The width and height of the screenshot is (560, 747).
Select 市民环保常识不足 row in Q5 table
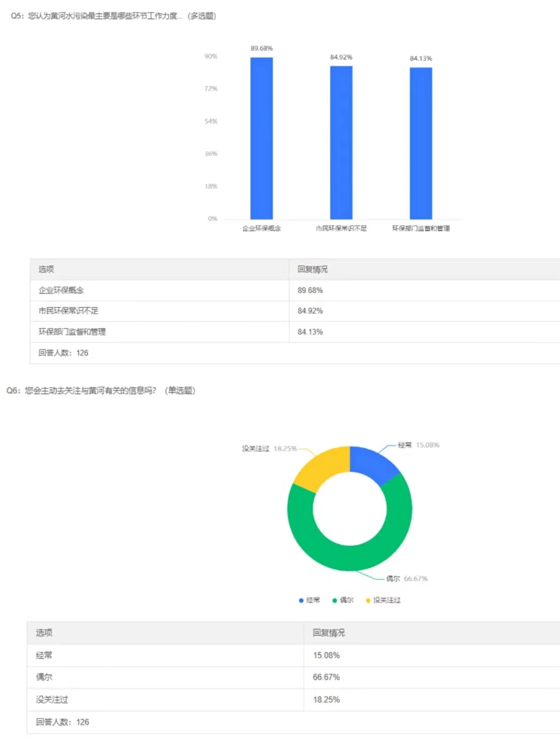click(x=68, y=311)
